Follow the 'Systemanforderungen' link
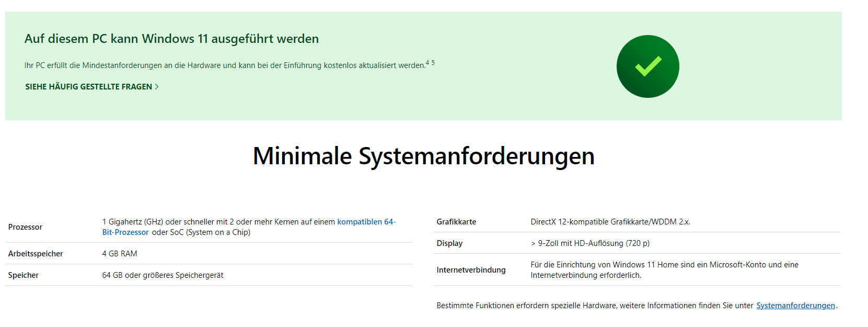868x327 pixels. coord(795,306)
